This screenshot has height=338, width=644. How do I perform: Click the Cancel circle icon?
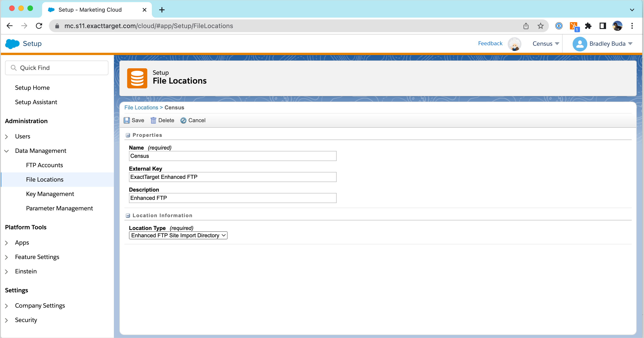183,120
